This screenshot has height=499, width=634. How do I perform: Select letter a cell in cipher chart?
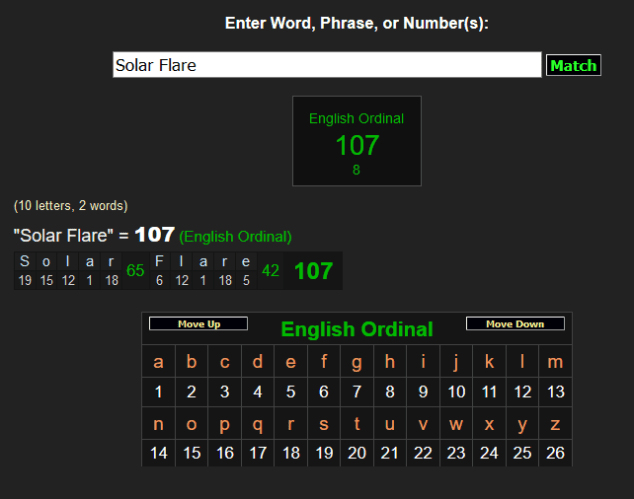click(158, 362)
